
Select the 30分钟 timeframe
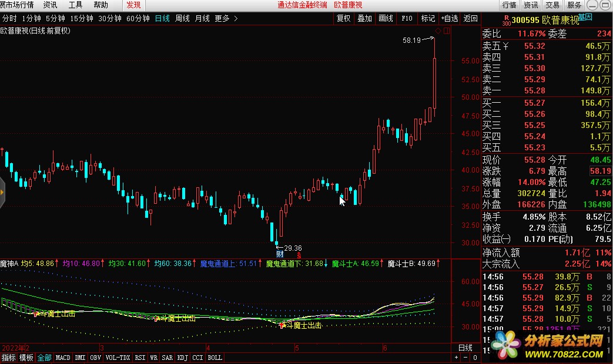coord(109,18)
